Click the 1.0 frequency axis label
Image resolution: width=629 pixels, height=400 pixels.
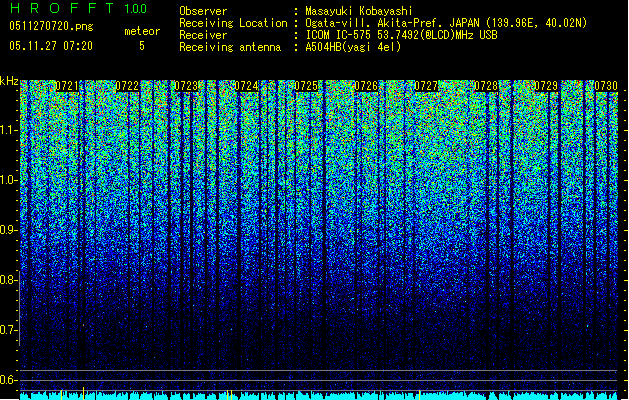[8, 181]
